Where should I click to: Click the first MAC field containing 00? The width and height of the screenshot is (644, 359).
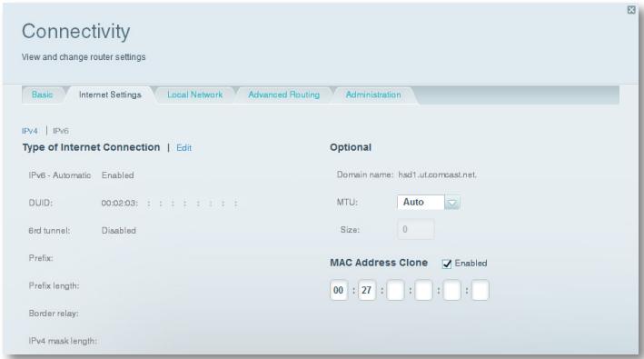click(339, 291)
